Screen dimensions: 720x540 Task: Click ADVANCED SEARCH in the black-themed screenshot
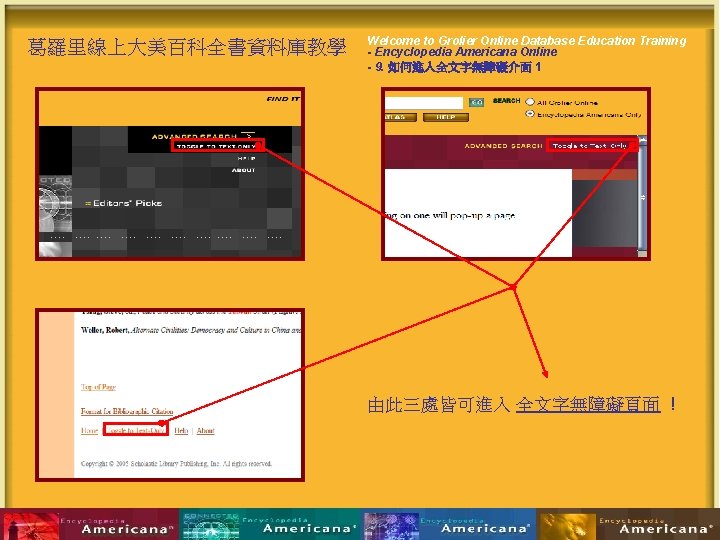pyautogui.click(x=194, y=136)
